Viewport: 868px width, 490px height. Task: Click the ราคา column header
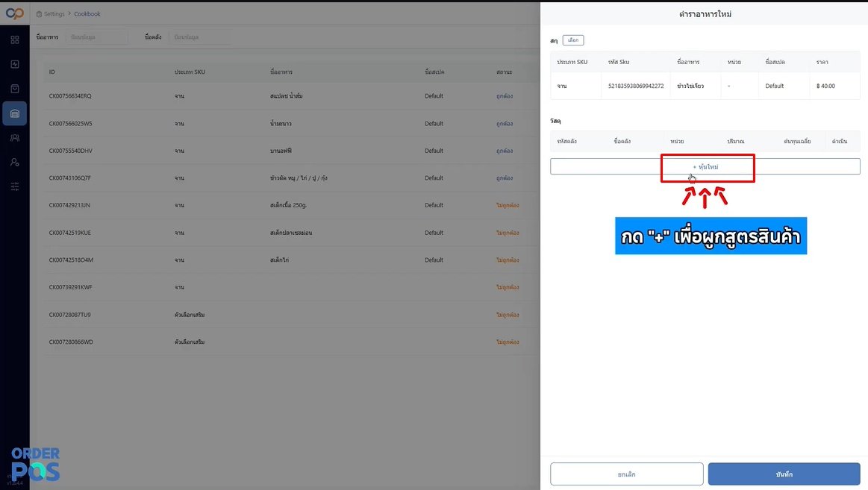(822, 62)
